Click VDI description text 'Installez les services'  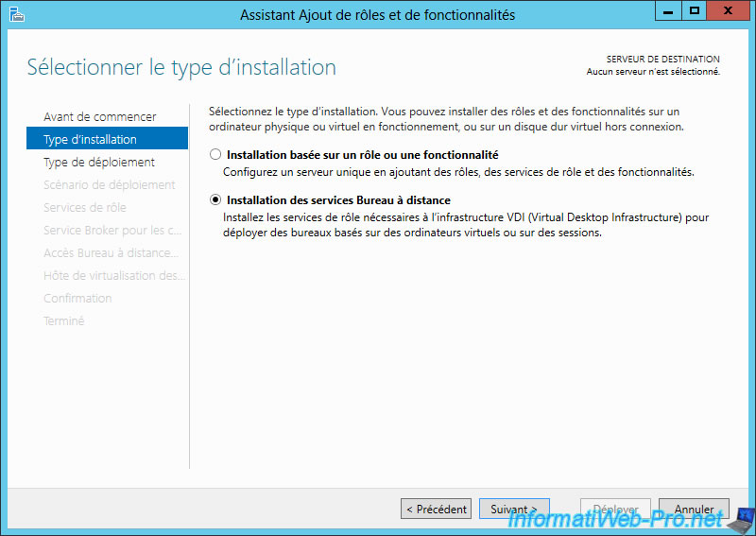pos(466,225)
